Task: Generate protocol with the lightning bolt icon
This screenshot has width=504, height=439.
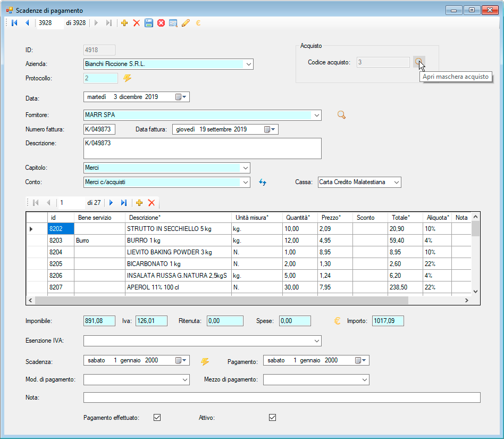Action: pyautogui.click(x=127, y=78)
